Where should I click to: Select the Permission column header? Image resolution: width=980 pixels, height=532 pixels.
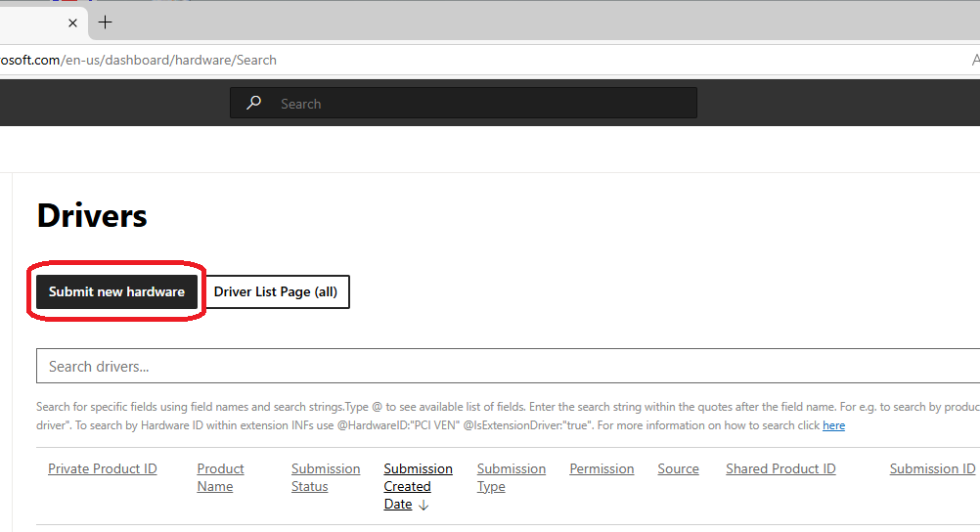click(601, 468)
